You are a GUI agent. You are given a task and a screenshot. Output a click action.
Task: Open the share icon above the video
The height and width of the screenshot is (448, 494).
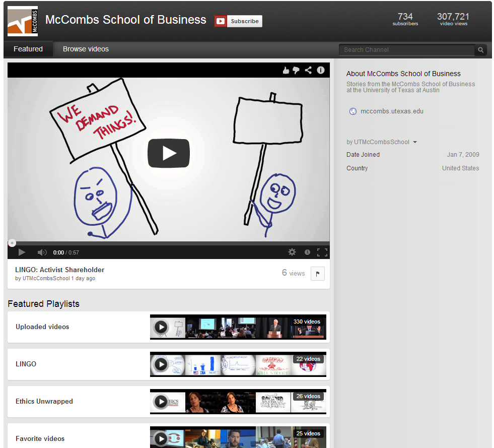click(308, 71)
